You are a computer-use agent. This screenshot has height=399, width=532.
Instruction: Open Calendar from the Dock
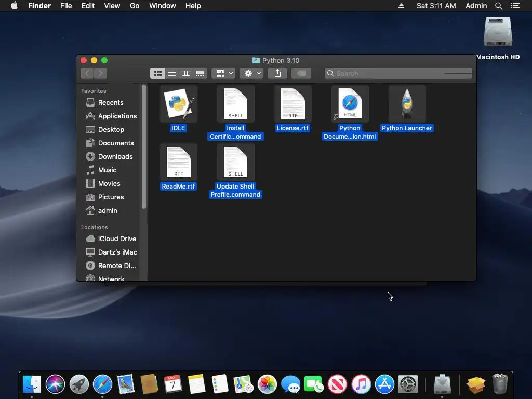tap(172, 384)
